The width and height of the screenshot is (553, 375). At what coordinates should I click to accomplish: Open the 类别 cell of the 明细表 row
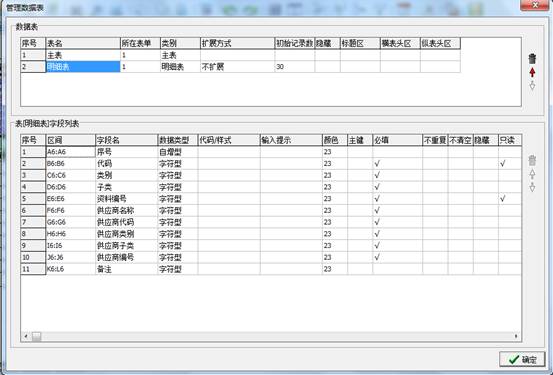[x=180, y=67]
